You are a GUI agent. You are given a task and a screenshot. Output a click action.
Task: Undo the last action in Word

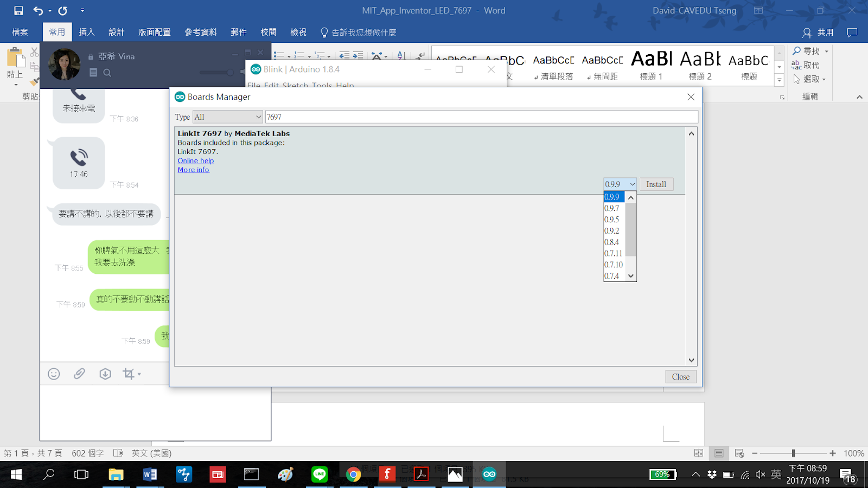point(38,10)
